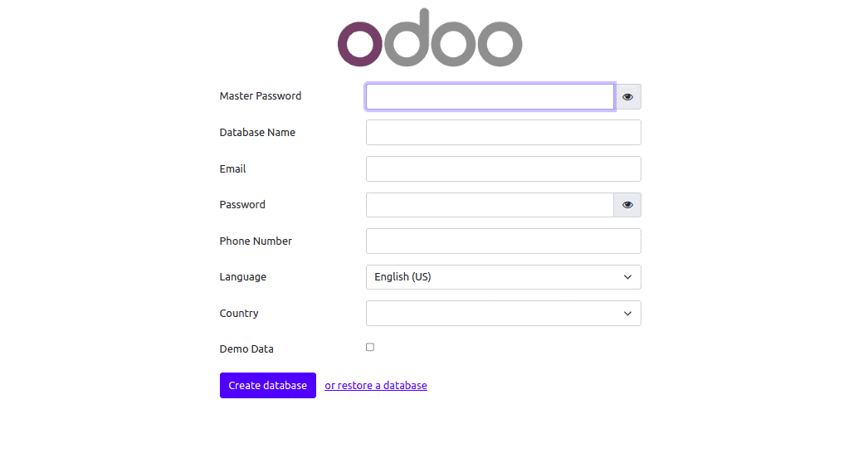Image resolution: width=868 pixels, height=458 pixels.
Task: Click the "Language" text label
Action: tap(243, 277)
